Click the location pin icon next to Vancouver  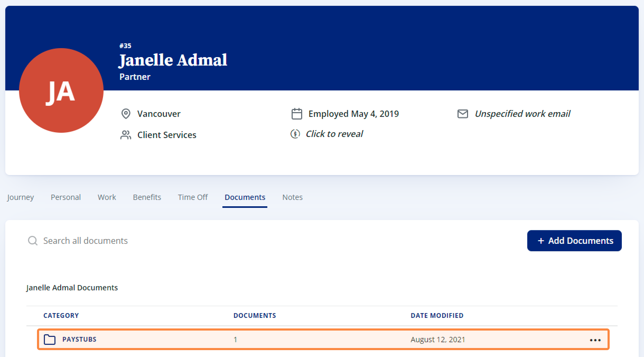coord(126,114)
